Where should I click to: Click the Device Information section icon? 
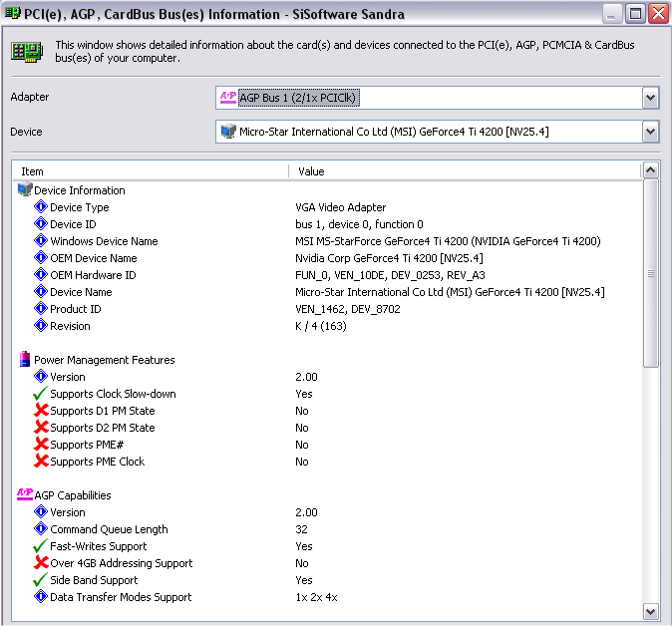tap(25, 189)
